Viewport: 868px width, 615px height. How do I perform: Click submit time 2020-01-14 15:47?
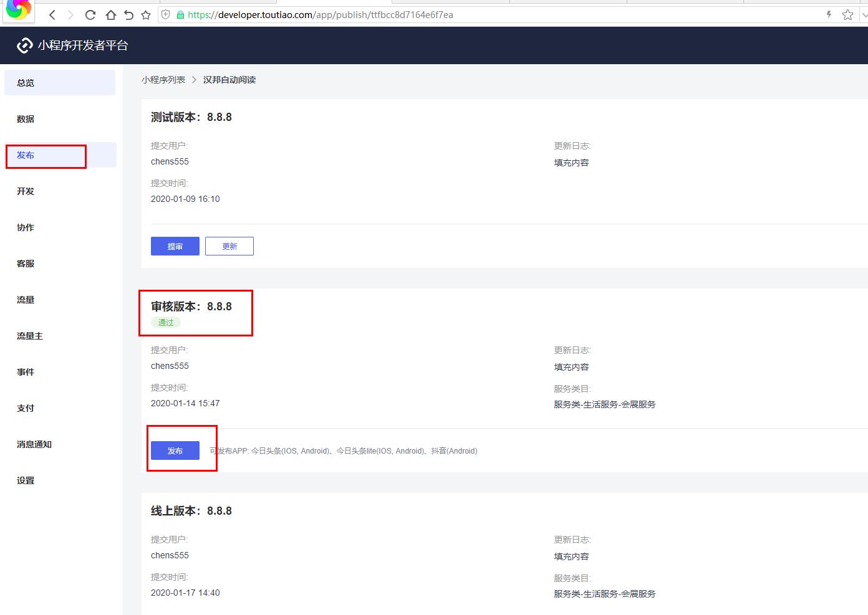click(x=185, y=403)
